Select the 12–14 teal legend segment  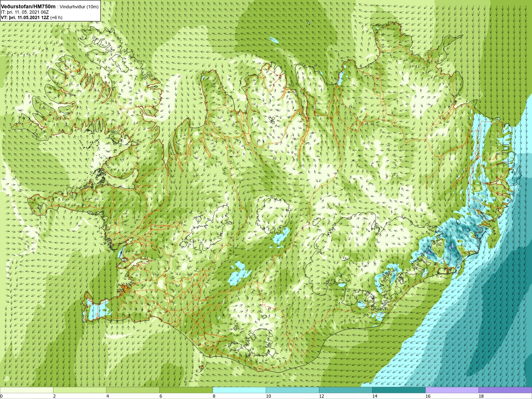346,390
